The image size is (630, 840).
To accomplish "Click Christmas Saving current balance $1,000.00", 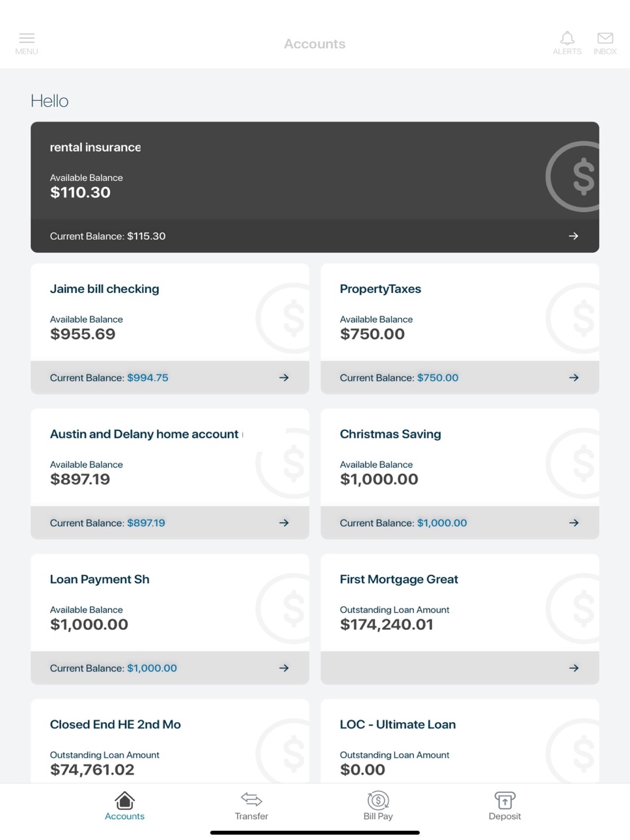I will tap(441, 523).
